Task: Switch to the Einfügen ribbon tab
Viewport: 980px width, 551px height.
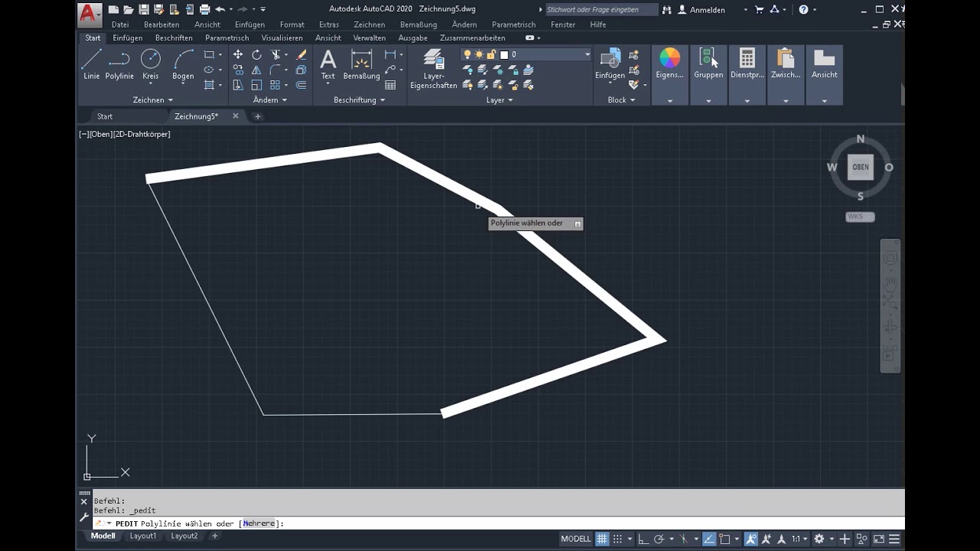Action: 127,37
